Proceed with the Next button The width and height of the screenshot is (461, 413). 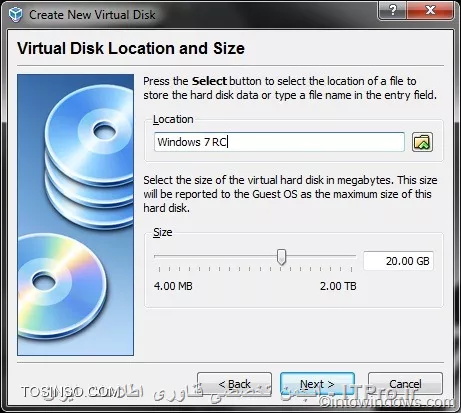(317, 384)
